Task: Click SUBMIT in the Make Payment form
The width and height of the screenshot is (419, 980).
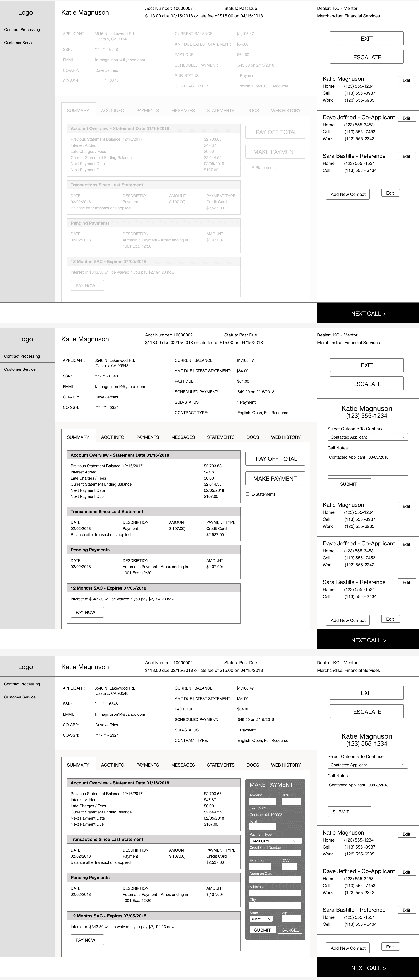Action: (x=262, y=930)
